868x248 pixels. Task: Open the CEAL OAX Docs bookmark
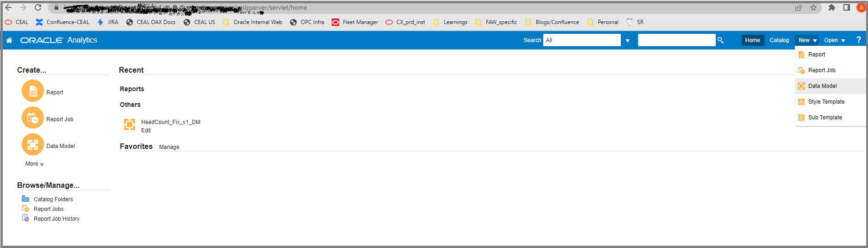151,22
